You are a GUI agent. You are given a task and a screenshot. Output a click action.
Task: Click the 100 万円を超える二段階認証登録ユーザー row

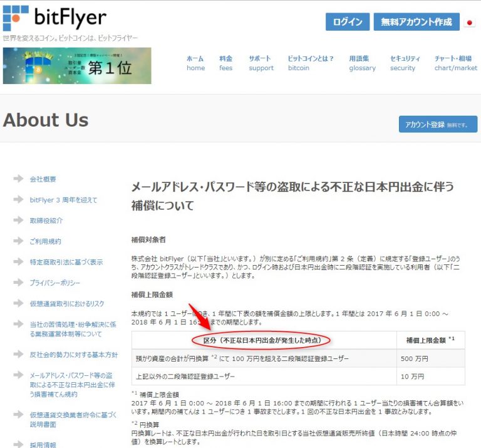[298, 358]
